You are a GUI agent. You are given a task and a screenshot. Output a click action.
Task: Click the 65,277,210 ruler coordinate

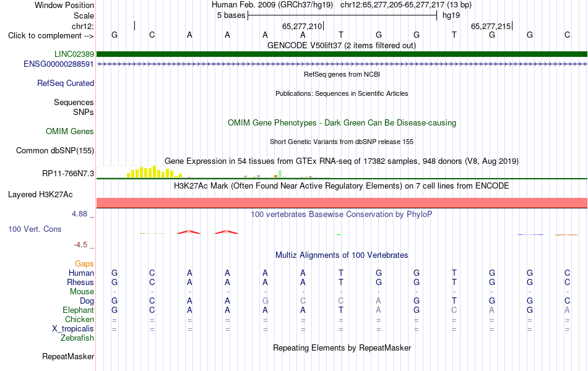[x=302, y=26]
